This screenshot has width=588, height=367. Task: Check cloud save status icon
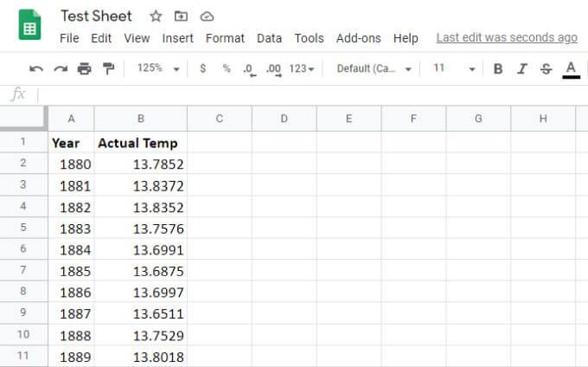click(207, 16)
